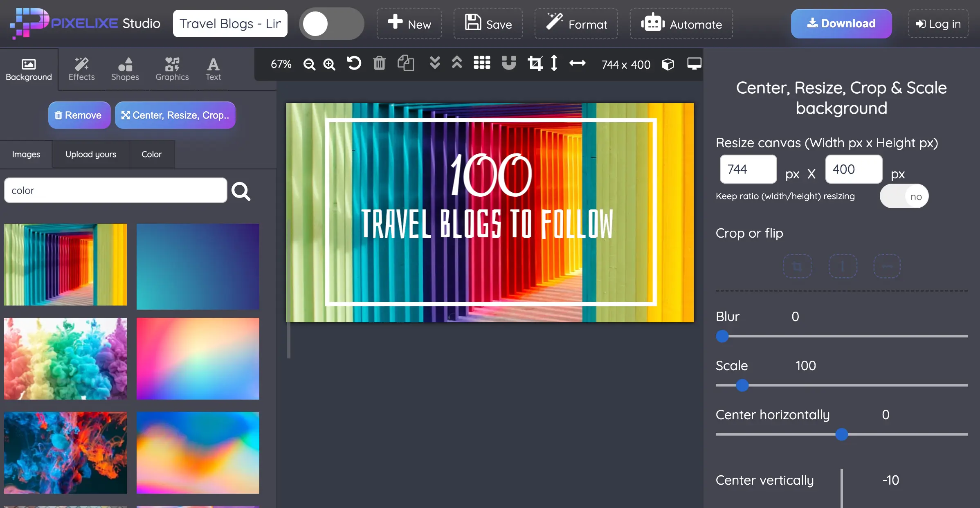The image size is (980, 508).
Task: Select the Graphics panel icon
Action: pyautogui.click(x=172, y=69)
